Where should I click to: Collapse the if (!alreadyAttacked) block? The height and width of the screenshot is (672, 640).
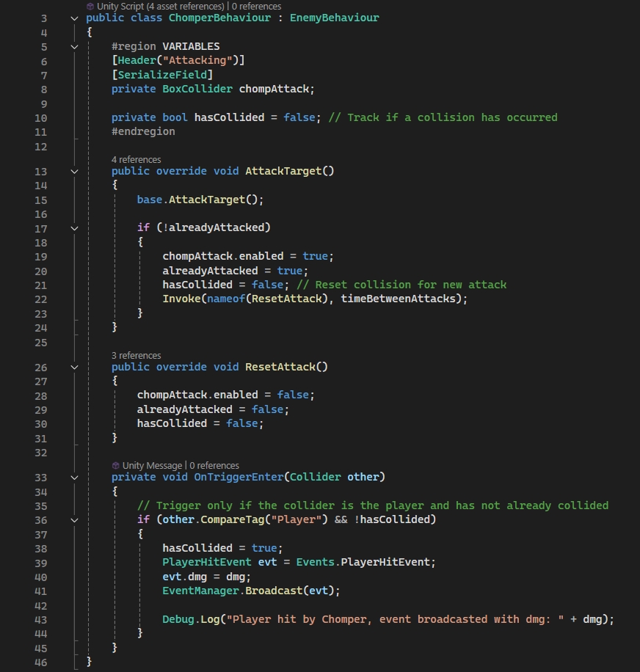point(74,228)
